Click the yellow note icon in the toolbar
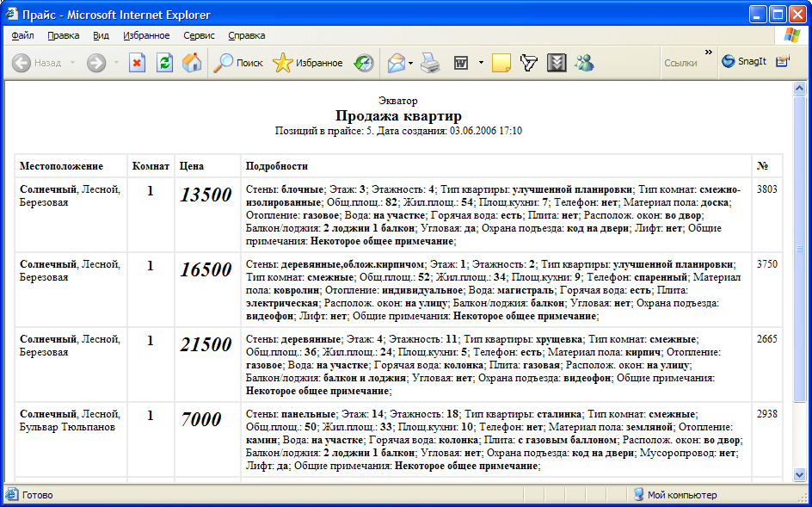The width and height of the screenshot is (812, 507). (501, 63)
